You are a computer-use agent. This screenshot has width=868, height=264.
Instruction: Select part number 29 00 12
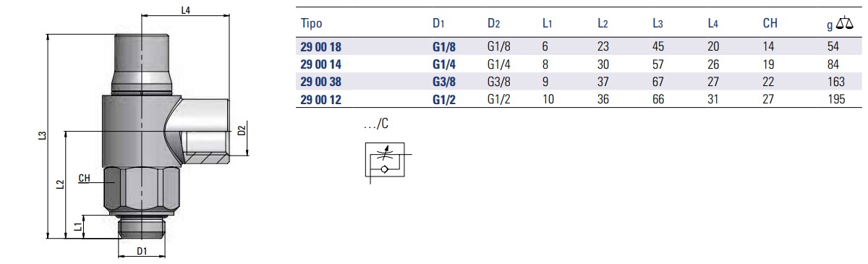(320, 100)
